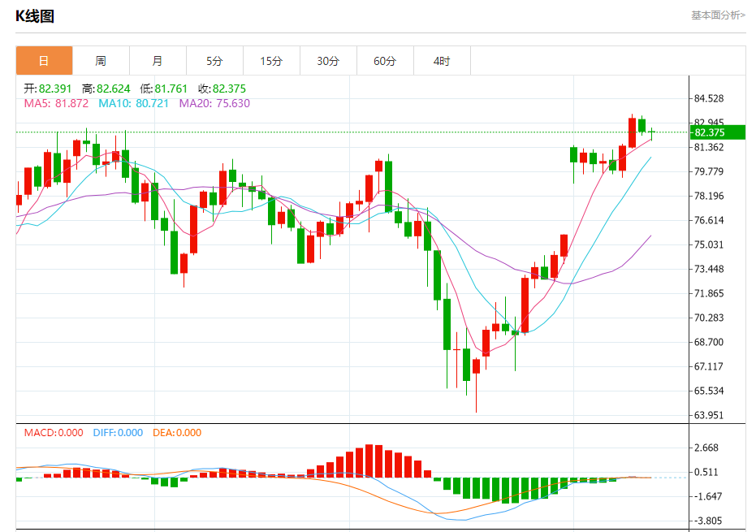The image size is (756, 532).
Task: Click the -3.805 MACD axis label
Action: [706, 521]
